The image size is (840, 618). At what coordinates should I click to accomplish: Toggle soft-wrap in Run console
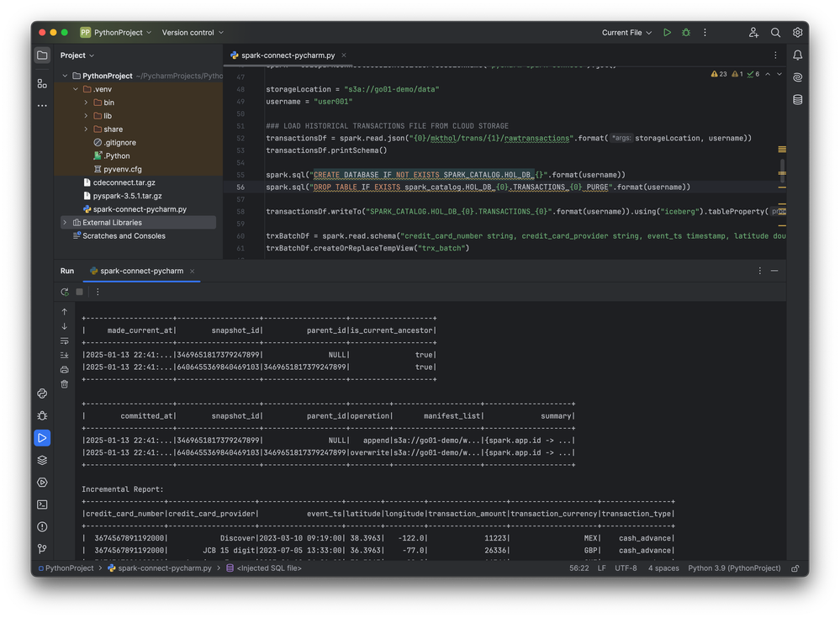(x=64, y=341)
